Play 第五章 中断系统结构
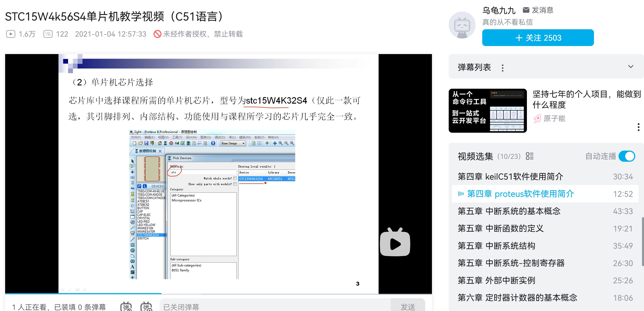This screenshot has height=311, width=644. (x=545, y=246)
